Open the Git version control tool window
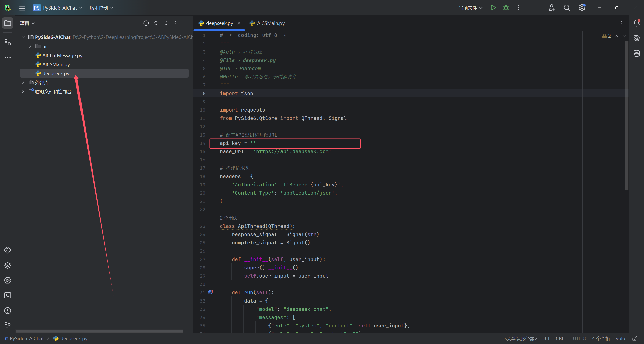This screenshot has width=644, height=344. tap(8, 326)
